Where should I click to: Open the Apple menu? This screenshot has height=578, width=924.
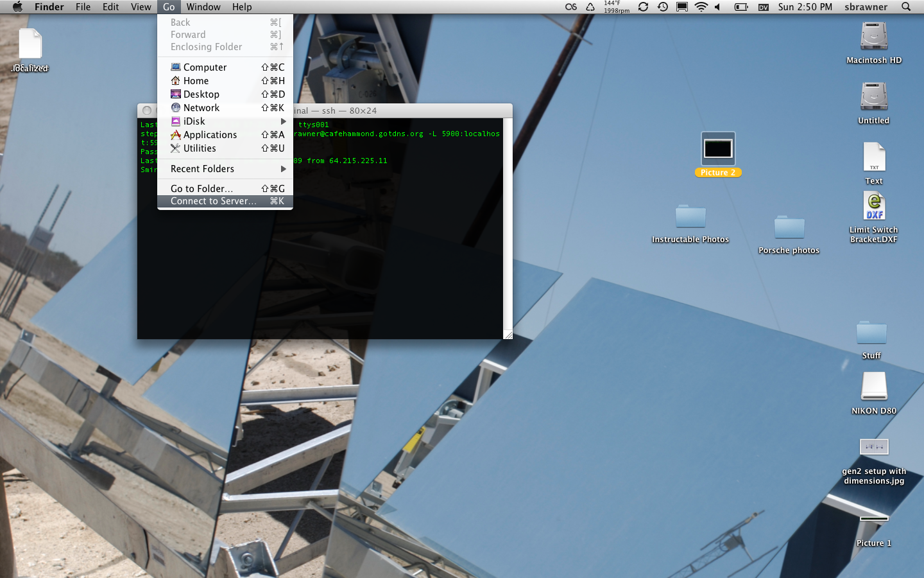(17, 7)
